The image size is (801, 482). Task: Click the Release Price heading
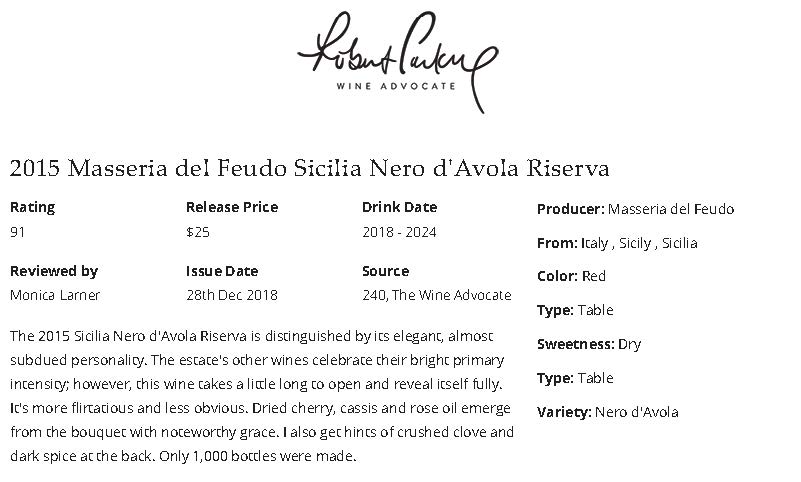[x=232, y=208]
